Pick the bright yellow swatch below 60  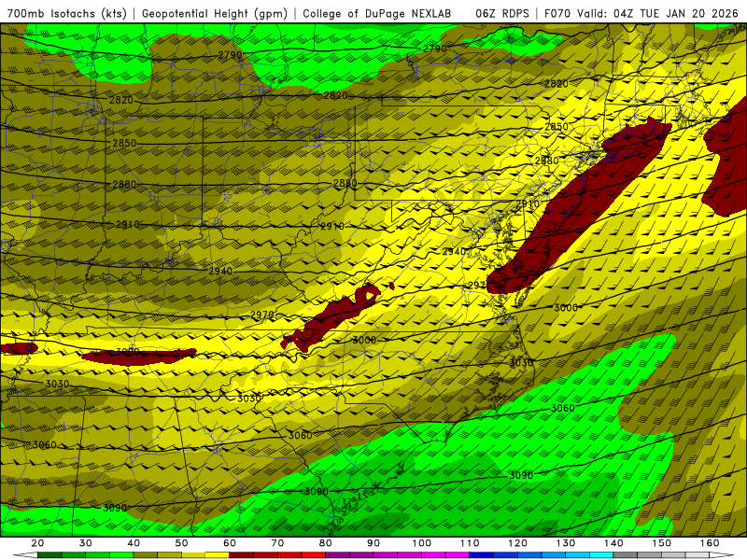coord(218,555)
